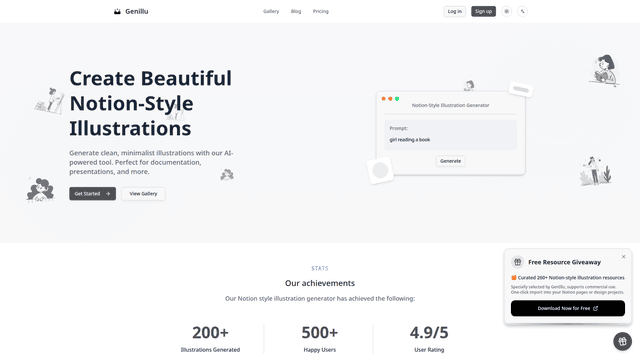Click the 'Our achievements' heading
The height and width of the screenshot is (360, 640).
pos(320,283)
